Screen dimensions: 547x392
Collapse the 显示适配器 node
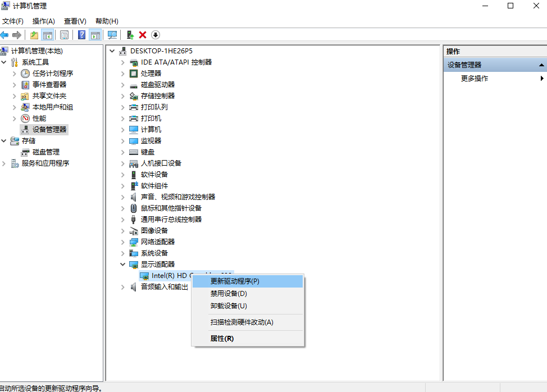[x=123, y=264]
